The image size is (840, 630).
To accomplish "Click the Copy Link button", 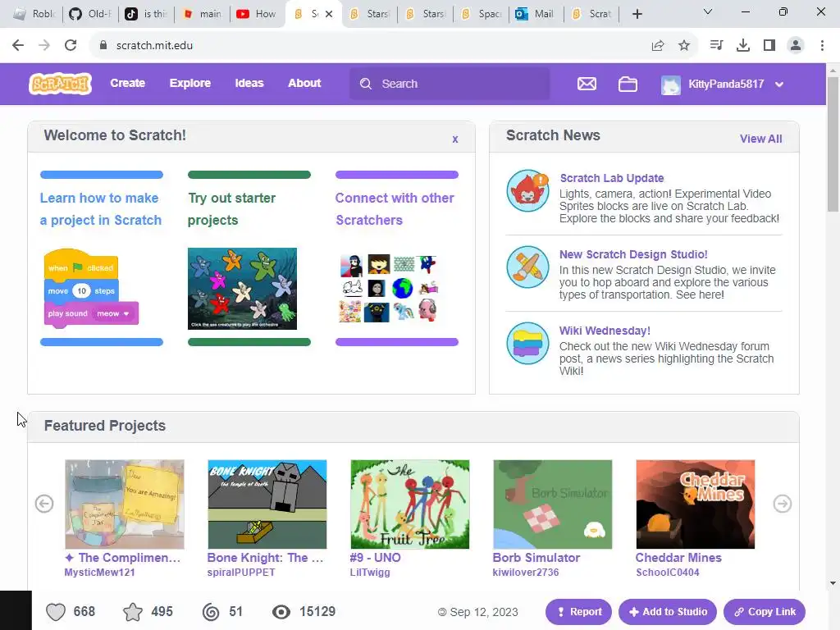I will click(x=765, y=612).
